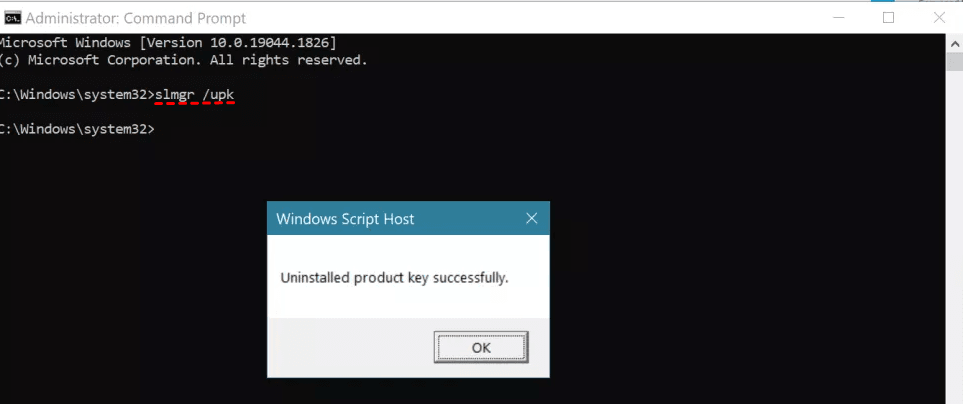Click the 'Uninstalled product key successfully.' message

394,277
